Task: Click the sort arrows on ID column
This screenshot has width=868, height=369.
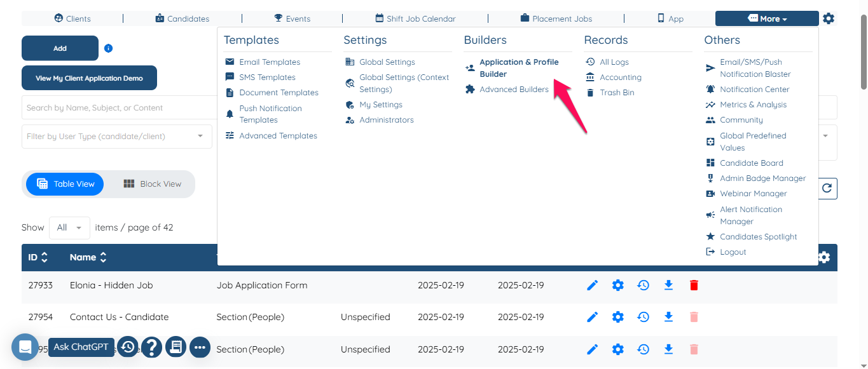Action: point(45,257)
